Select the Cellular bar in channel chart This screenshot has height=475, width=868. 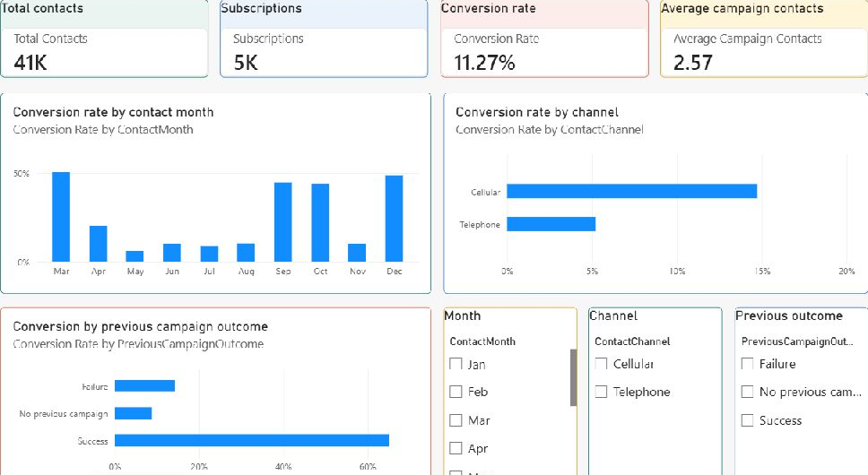(x=631, y=191)
